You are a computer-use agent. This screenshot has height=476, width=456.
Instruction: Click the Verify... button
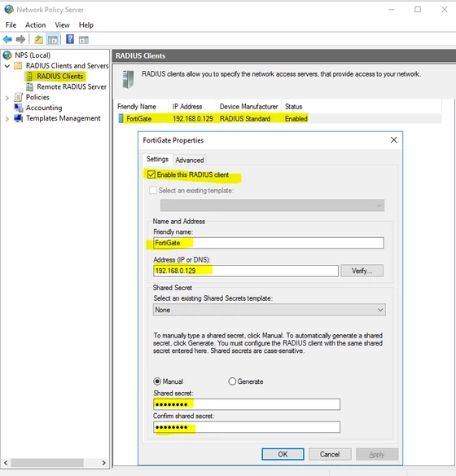362,271
